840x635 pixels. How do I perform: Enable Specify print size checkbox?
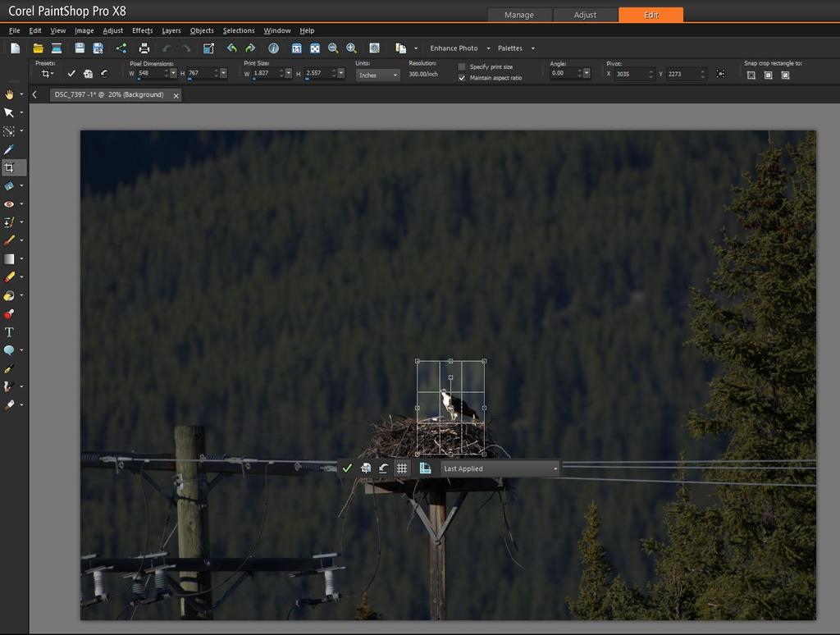coord(462,66)
